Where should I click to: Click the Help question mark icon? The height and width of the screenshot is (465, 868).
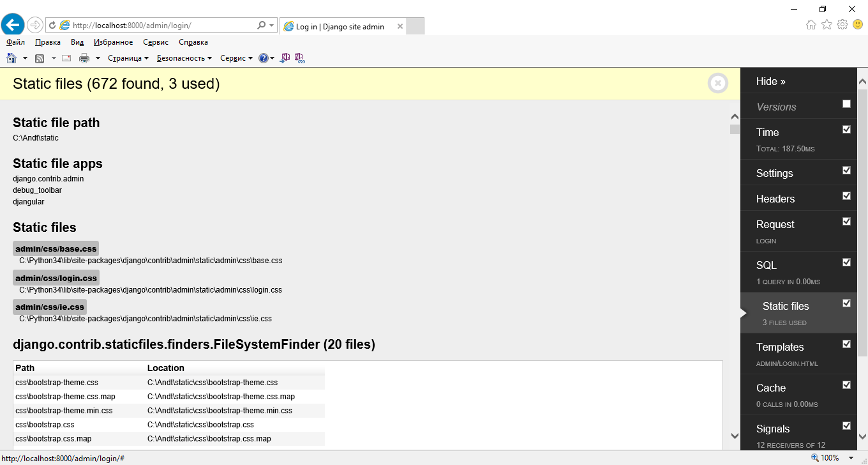[x=263, y=58]
